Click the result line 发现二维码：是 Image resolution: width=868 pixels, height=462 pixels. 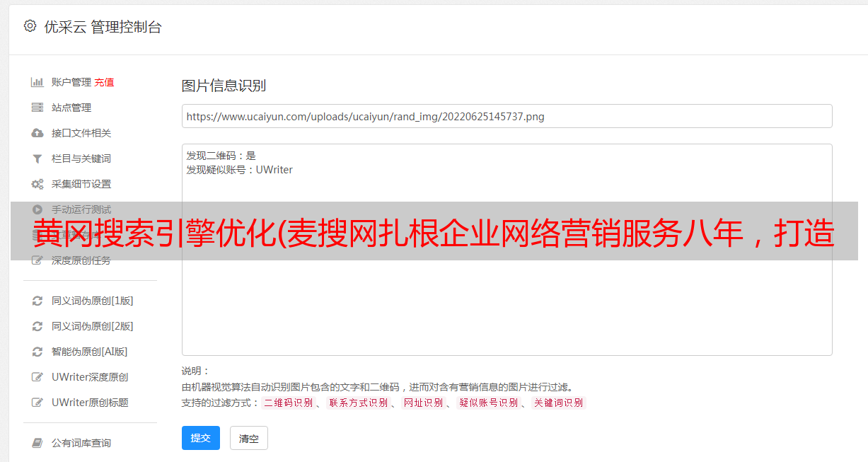click(x=221, y=156)
